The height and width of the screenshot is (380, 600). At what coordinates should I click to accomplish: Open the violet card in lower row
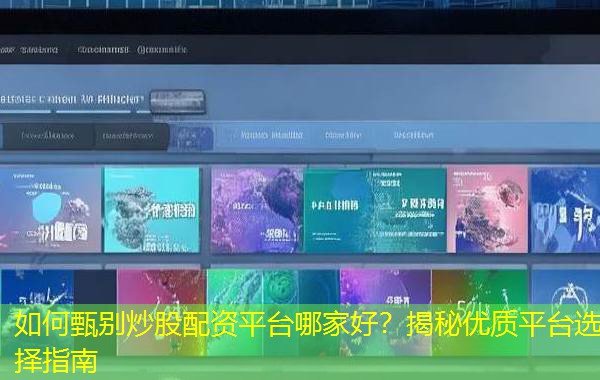point(386,312)
